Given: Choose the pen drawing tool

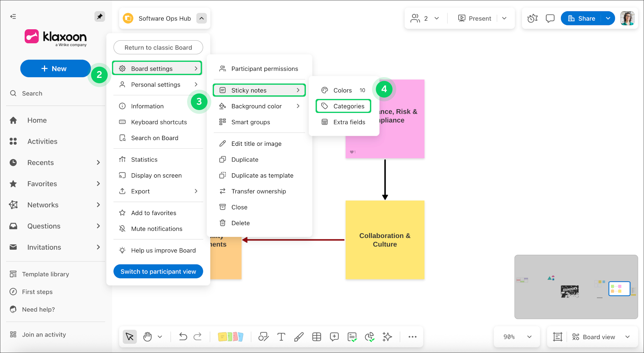Looking at the screenshot, I should (x=299, y=337).
